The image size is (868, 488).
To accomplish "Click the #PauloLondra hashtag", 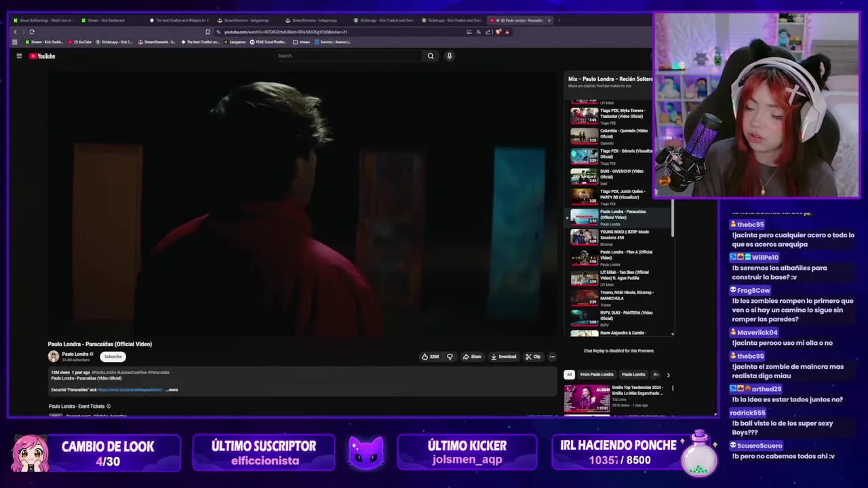I will pyautogui.click(x=104, y=372).
